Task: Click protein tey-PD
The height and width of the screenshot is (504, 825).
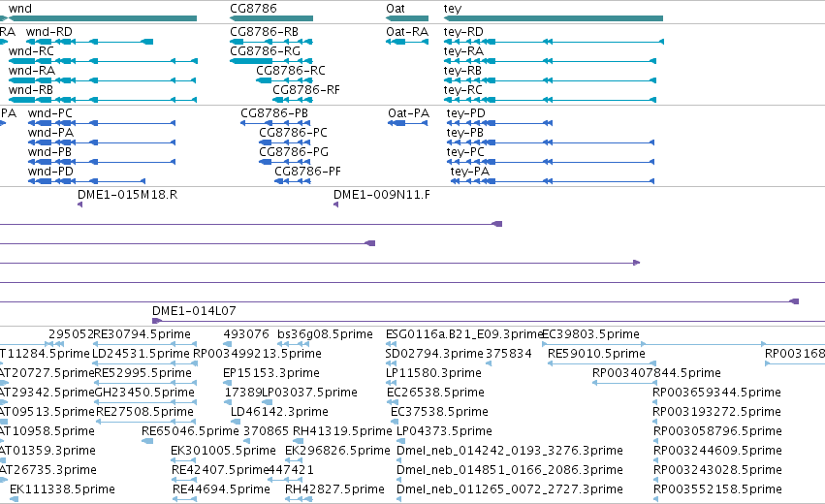Action: click(466, 113)
